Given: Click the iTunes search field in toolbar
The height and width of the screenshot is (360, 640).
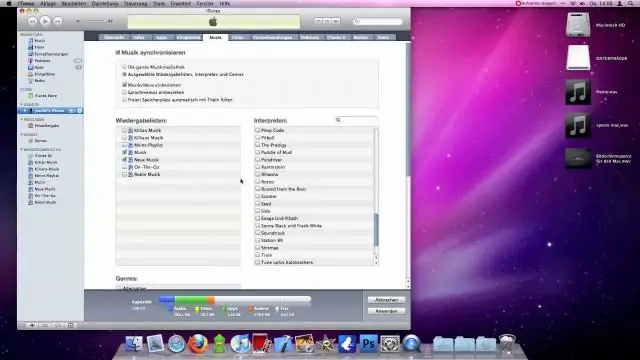Looking at the screenshot, I should click(x=378, y=21).
